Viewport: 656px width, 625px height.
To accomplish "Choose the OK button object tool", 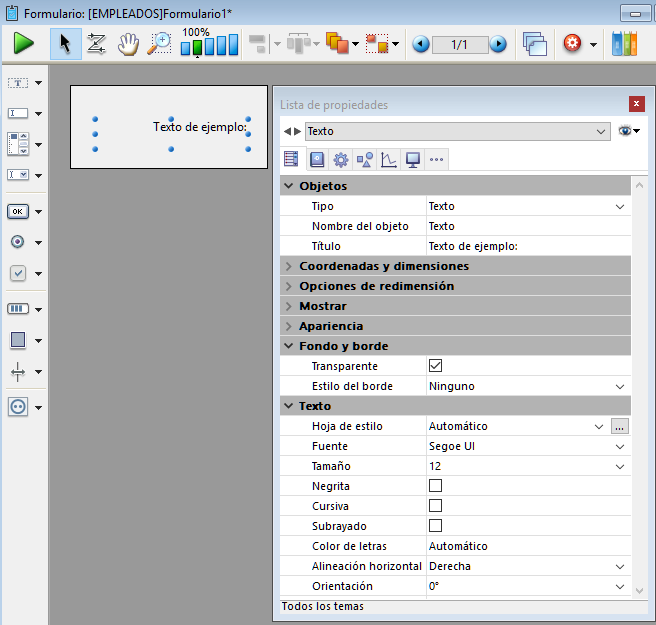I will pos(18,211).
